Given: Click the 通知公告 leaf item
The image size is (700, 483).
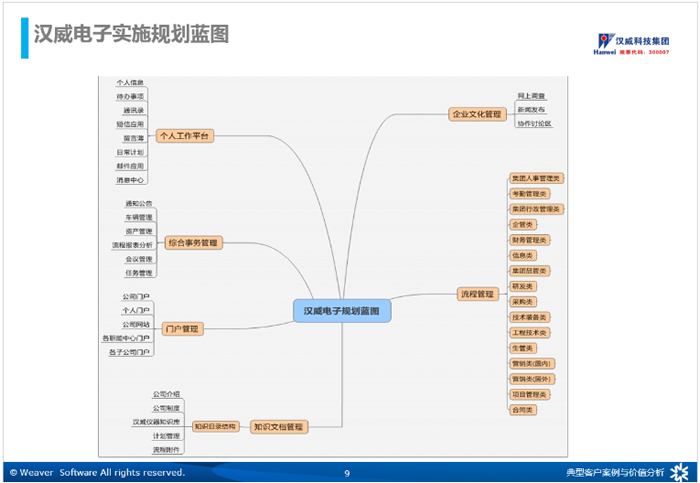Looking at the screenshot, I should click(x=139, y=204).
